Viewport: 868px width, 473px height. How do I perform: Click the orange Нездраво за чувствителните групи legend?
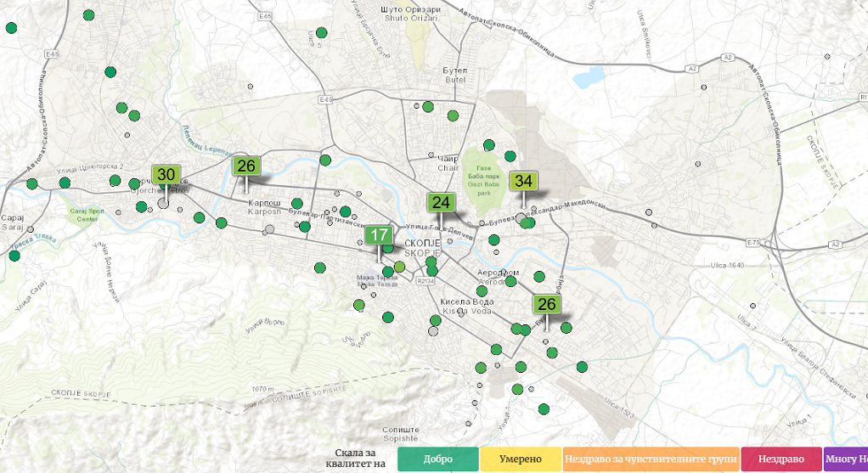[x=651, y=459]
